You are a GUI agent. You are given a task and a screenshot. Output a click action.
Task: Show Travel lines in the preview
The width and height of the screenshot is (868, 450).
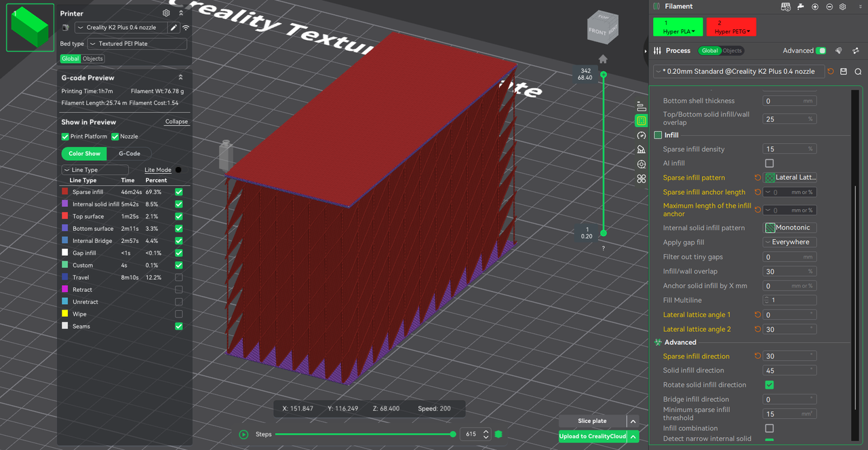pyautogui.click(x=178, y=278)
